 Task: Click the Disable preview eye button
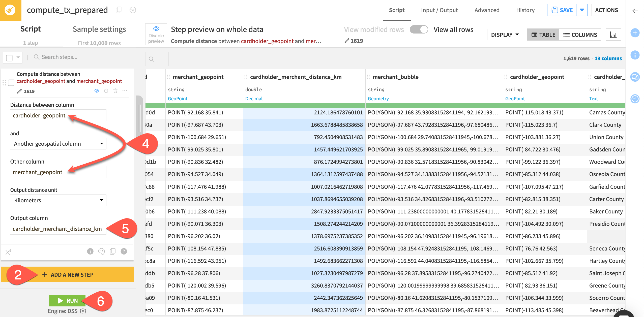click(156, 35)
